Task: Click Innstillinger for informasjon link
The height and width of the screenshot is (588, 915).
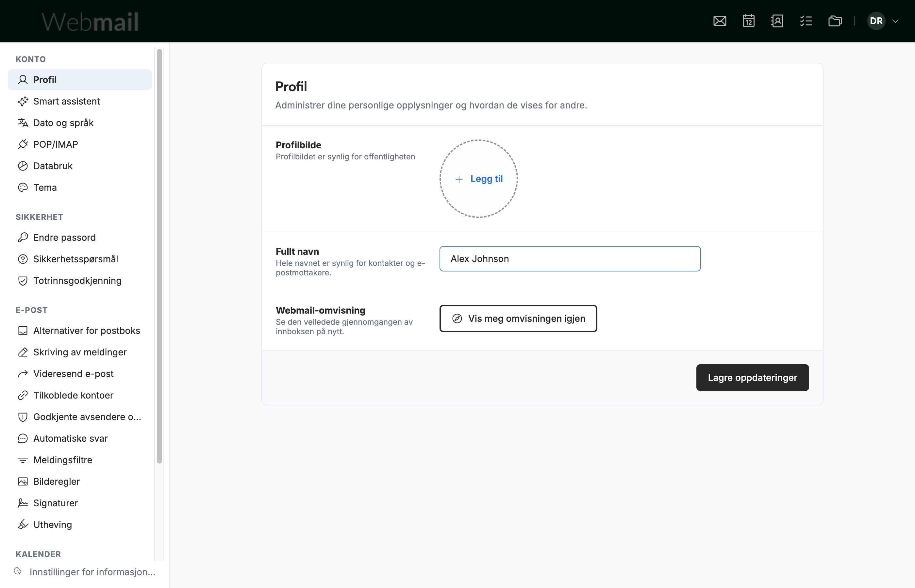Action: (x=92, y=572)
